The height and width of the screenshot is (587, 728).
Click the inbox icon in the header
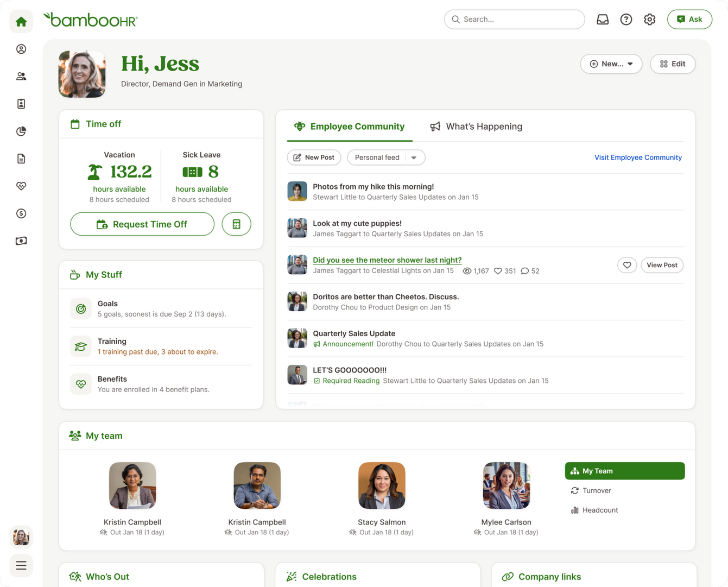coord(603,20)
